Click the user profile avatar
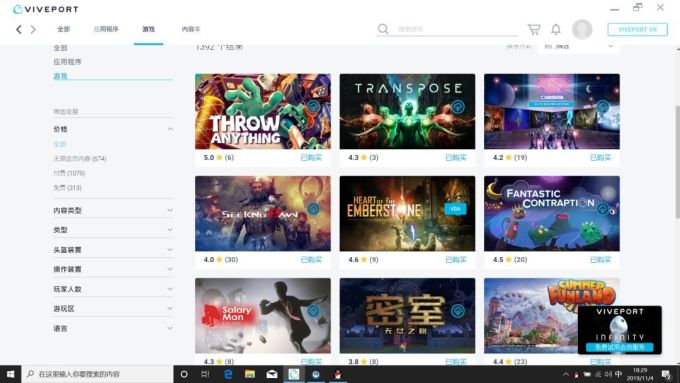The height and width of the screenshot is (383, 680). pos(582,29)
